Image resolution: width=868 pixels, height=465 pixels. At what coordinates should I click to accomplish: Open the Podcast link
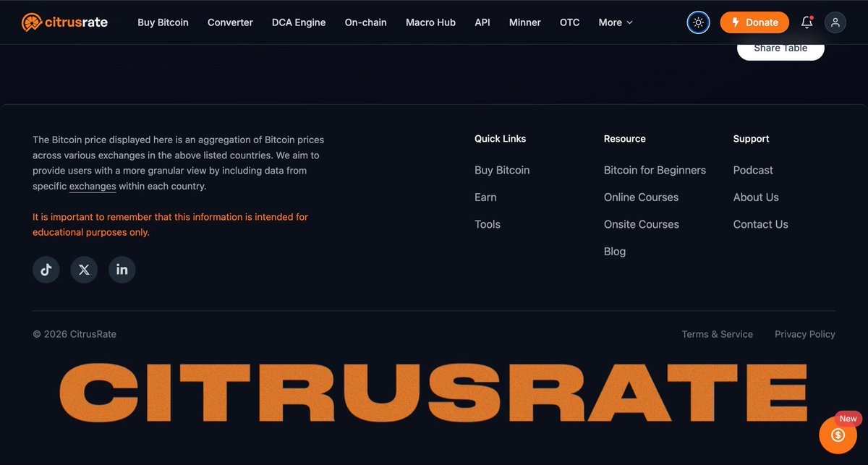point(753,170)
